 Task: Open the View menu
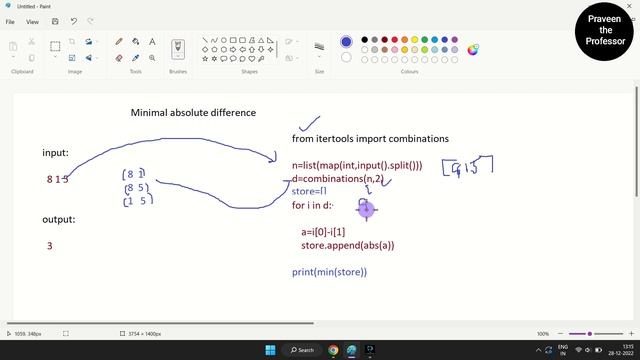[x=32, y=22]
